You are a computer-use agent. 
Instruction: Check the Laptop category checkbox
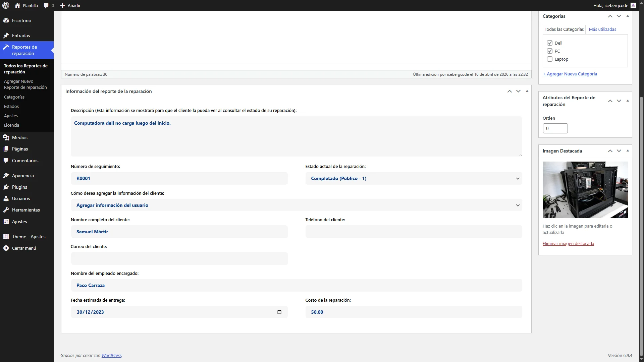(x=550, y=59)
